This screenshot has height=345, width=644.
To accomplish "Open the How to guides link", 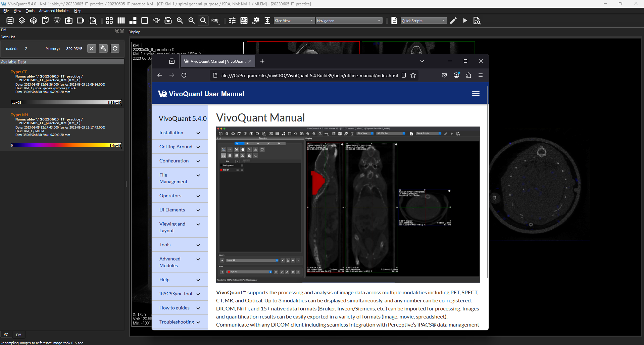I will click(174, 308).
